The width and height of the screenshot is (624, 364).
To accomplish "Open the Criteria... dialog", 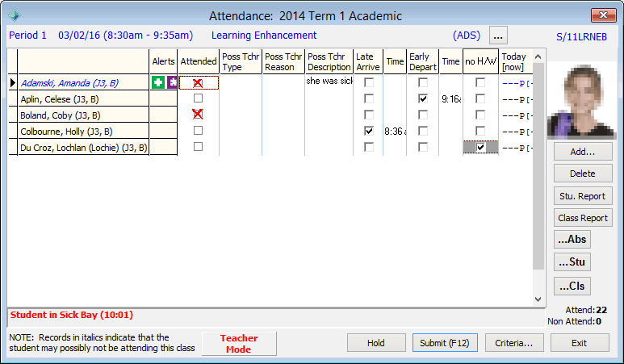I will point(514,343).
